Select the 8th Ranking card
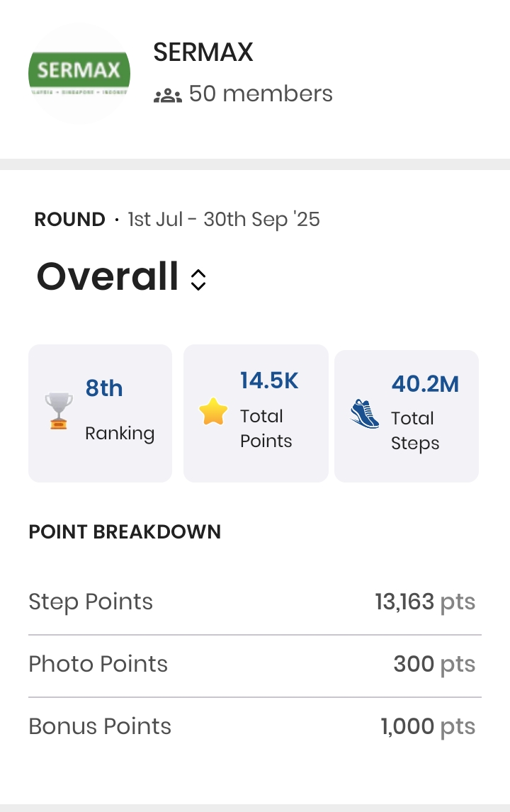The image size is (510, 812). pyautogui.click(x=100, y=413)
